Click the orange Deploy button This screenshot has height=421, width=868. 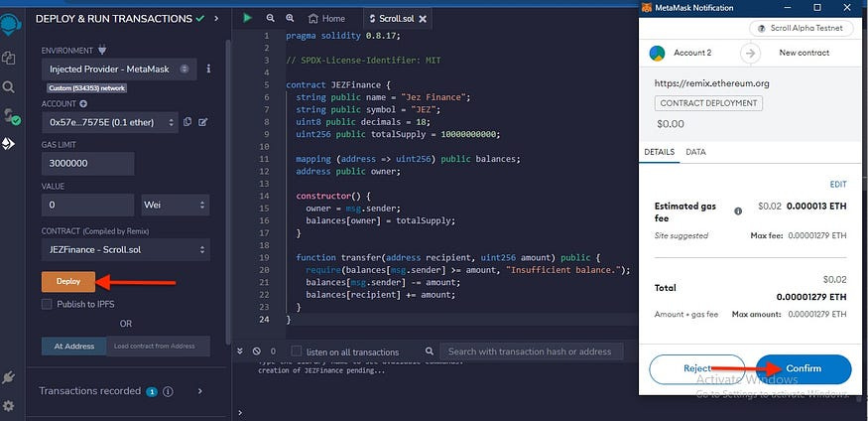pos(68,281)
